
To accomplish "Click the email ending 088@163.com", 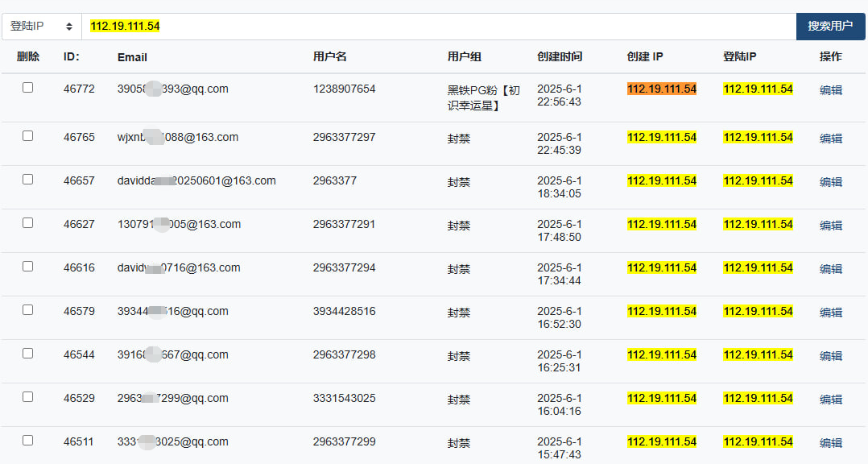I will [178, 137].
